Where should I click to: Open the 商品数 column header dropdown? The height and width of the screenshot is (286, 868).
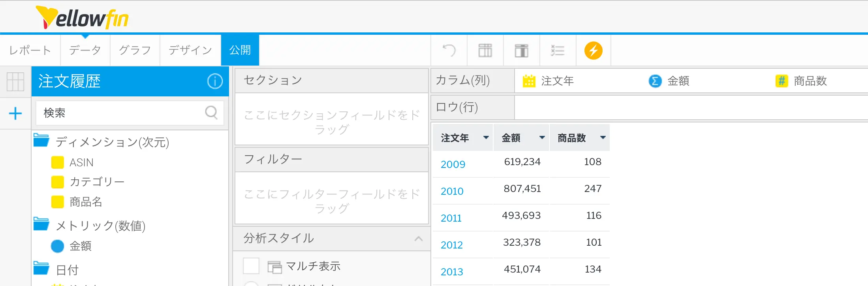[x=603, y=138]
